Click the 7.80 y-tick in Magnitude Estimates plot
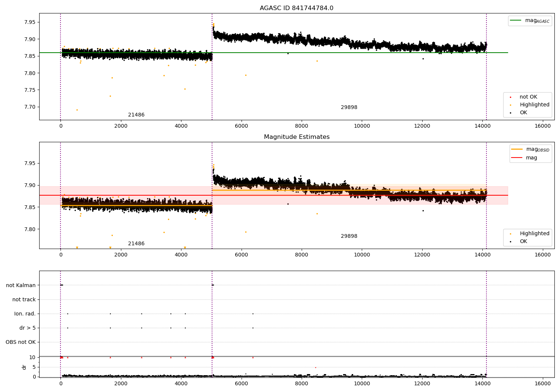Screen dimensions: 560x392 pyautogui.click(x=30, y=229)
